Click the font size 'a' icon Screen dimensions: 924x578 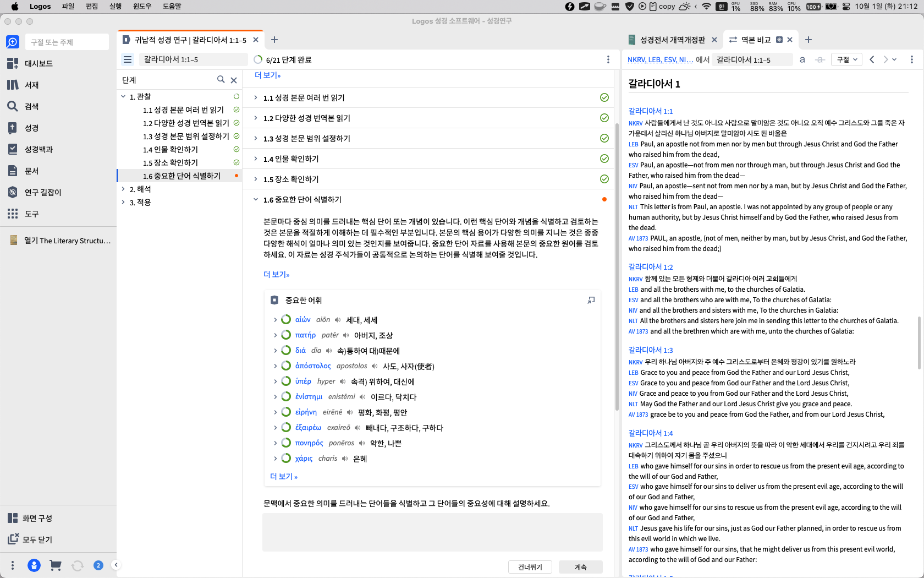[802, 59]
